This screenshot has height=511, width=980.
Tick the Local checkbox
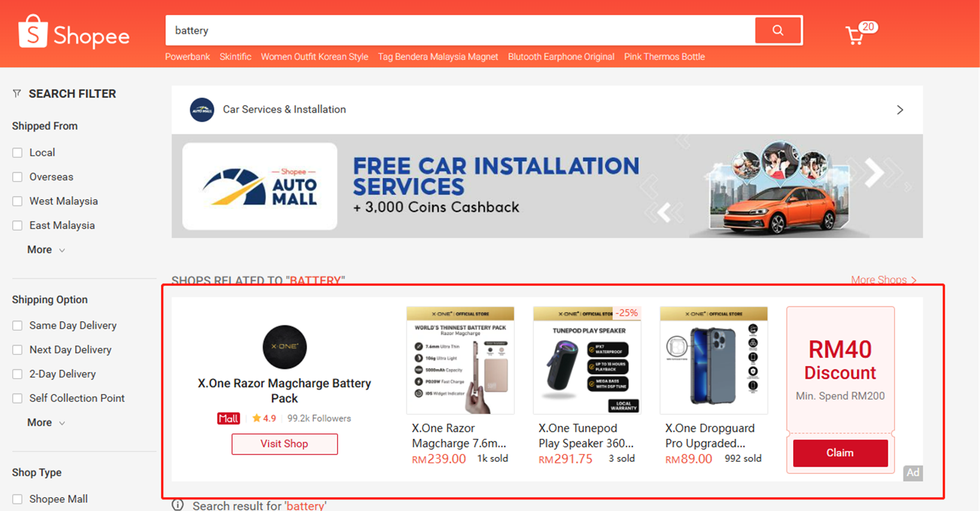tap(18, 153)
